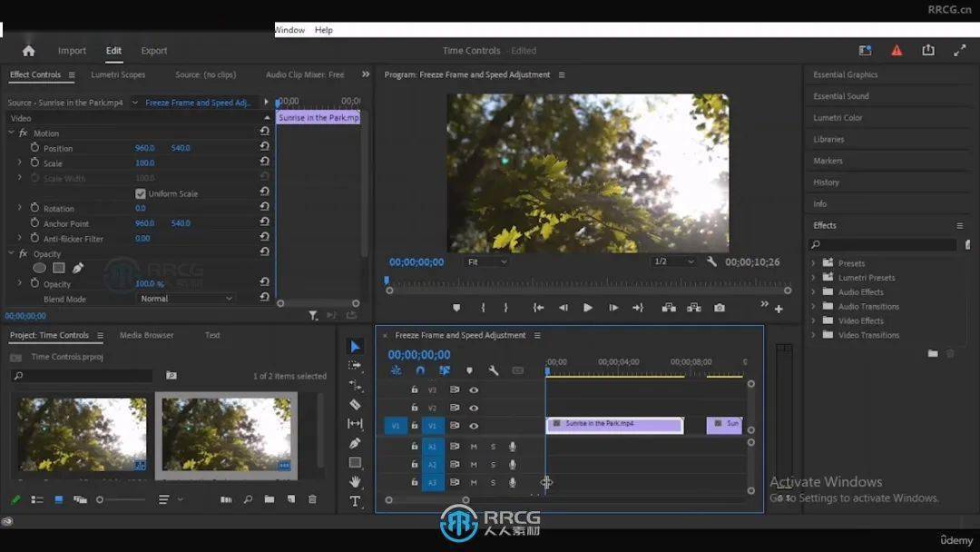Switch to the Export tab

(x=154, y=51)
